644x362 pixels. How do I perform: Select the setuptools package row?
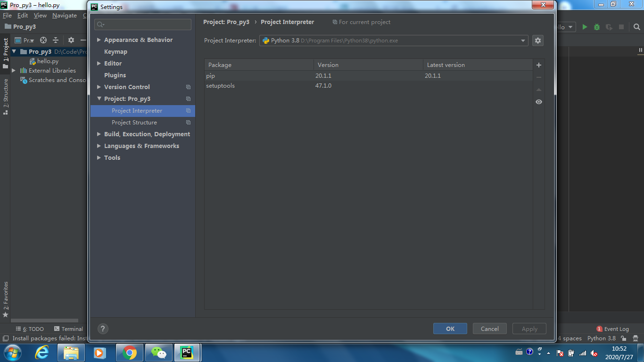(368, 86)
